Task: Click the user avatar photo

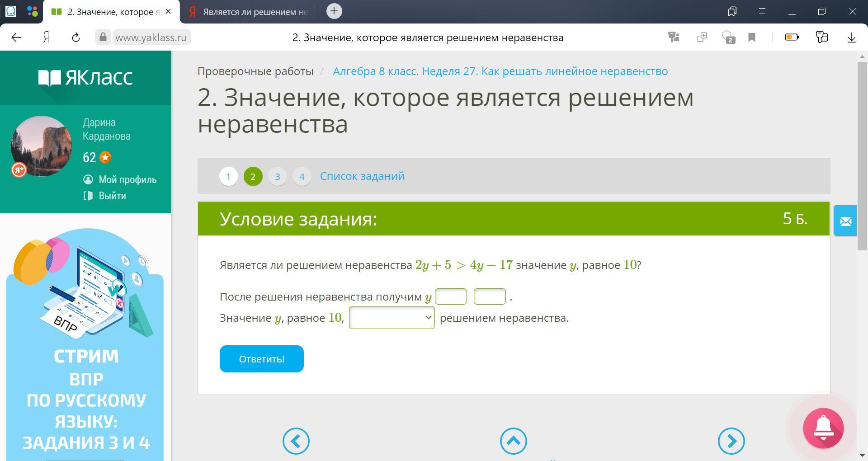Action: [41, 146]
